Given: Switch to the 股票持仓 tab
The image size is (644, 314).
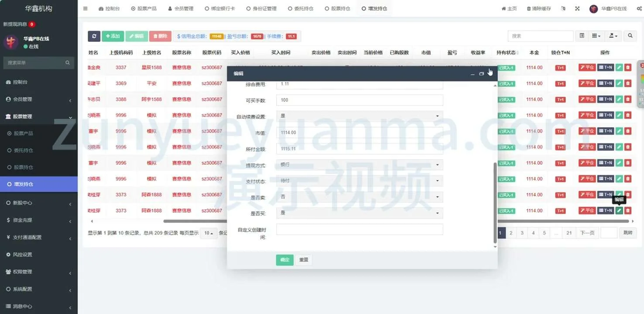Looking at the screenshot, I should [337, 9].
